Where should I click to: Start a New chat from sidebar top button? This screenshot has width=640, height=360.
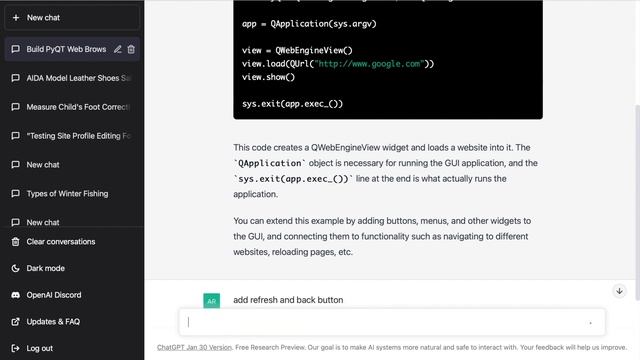[x=72, y=18]
